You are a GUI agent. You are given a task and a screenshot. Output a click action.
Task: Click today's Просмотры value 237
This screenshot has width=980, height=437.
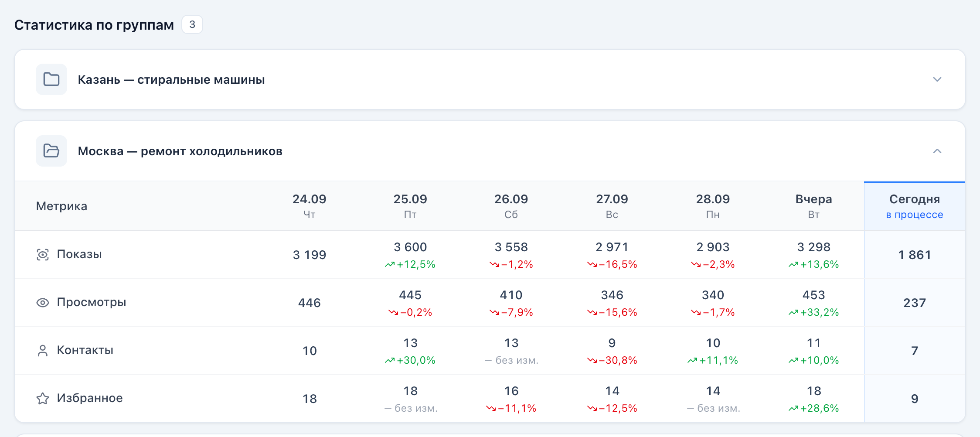pos(915,303)
